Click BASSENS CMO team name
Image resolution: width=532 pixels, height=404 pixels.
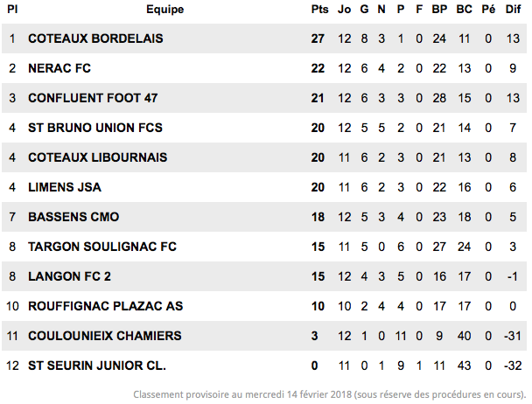[73, 217]
